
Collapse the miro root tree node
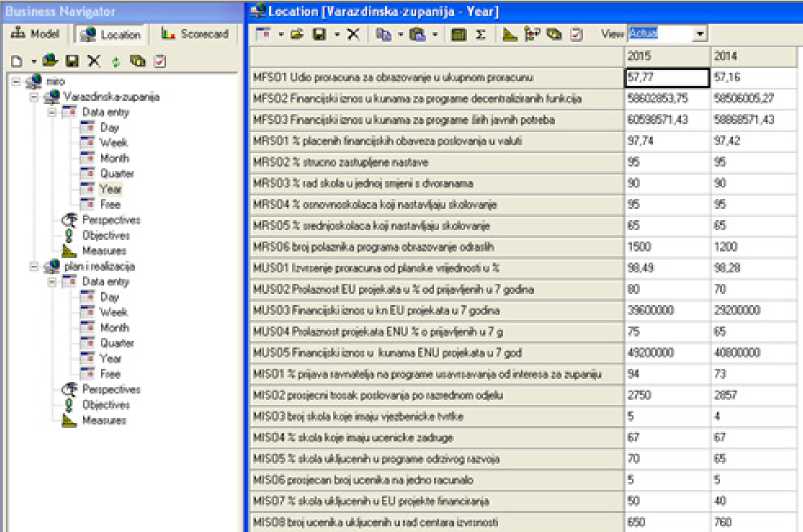pos(13,83)
